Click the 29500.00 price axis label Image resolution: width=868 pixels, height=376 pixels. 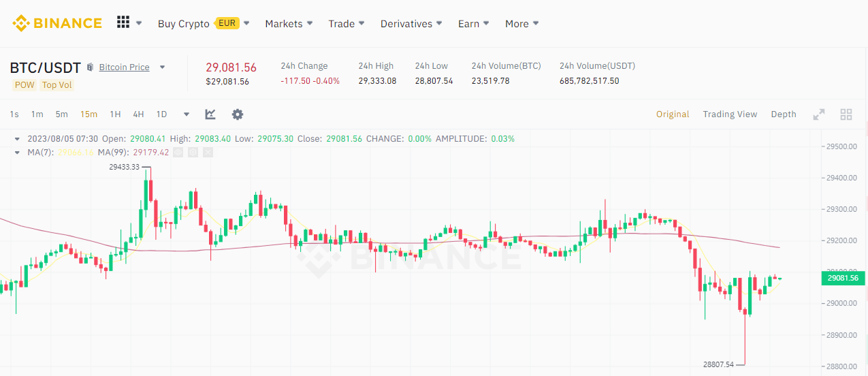[841, 146]
